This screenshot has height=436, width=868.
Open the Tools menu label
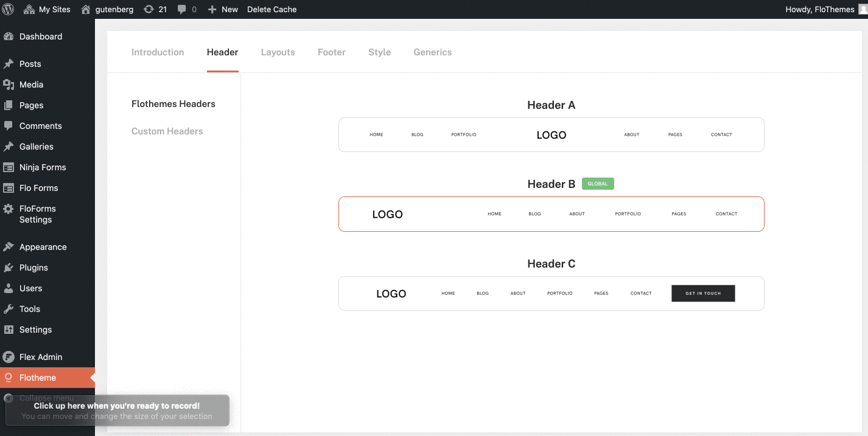[30, 309]
